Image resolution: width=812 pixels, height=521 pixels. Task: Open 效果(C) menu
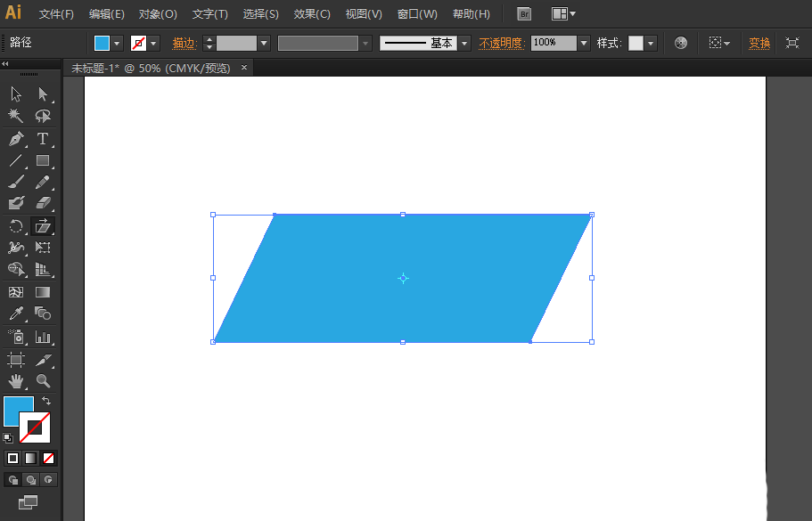click(x=312, y=14)
